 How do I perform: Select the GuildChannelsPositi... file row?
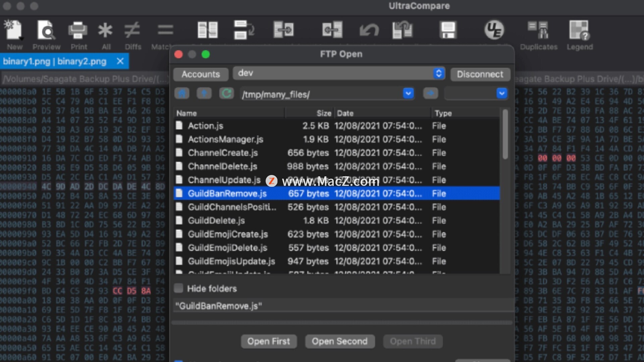point(337,207)
